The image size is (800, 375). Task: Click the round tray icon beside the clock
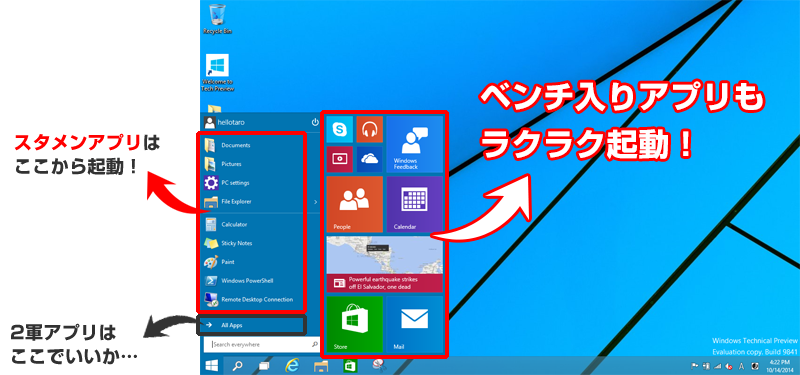pyautogui.click(x=755, y=366)
